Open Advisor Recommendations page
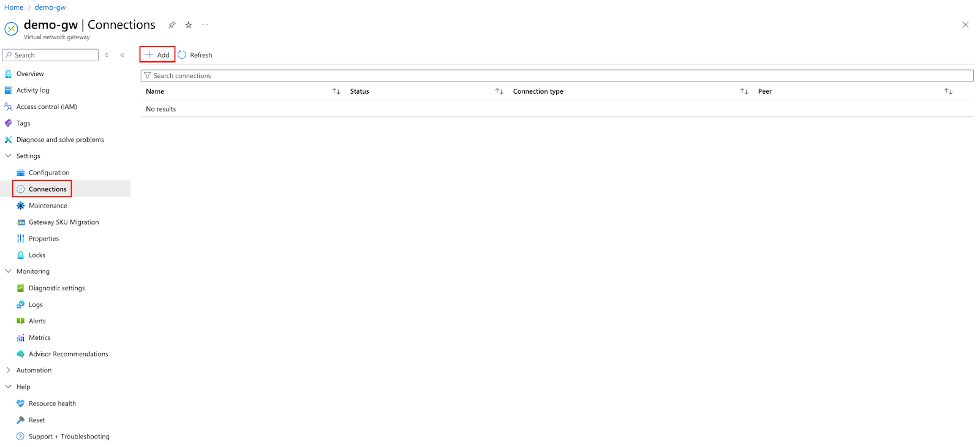980x447 pixels. coord(69,354)
